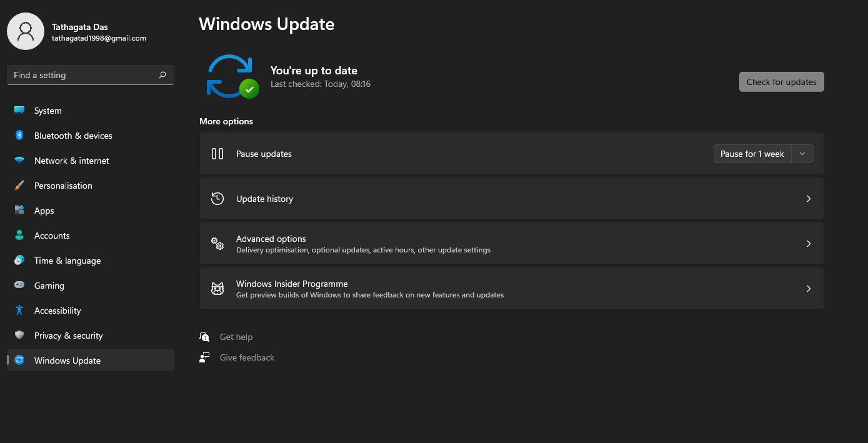Click the tathagatad1998@gmail.com email text
Viewport: 868px width, 443px height.
click(x=99, y=38)
